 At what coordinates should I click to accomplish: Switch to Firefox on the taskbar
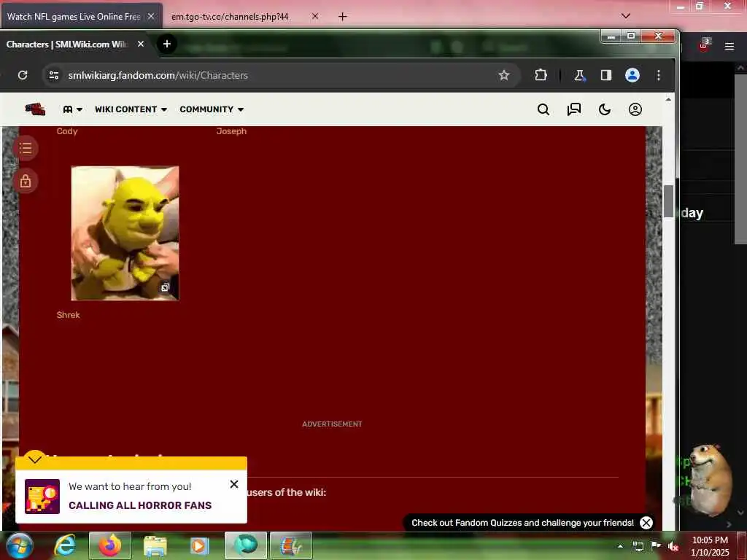pos(110,545)
